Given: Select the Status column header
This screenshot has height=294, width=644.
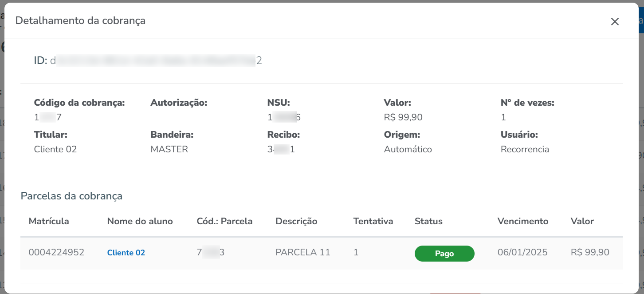Looking at the screenshot, I should pos(428,221).
